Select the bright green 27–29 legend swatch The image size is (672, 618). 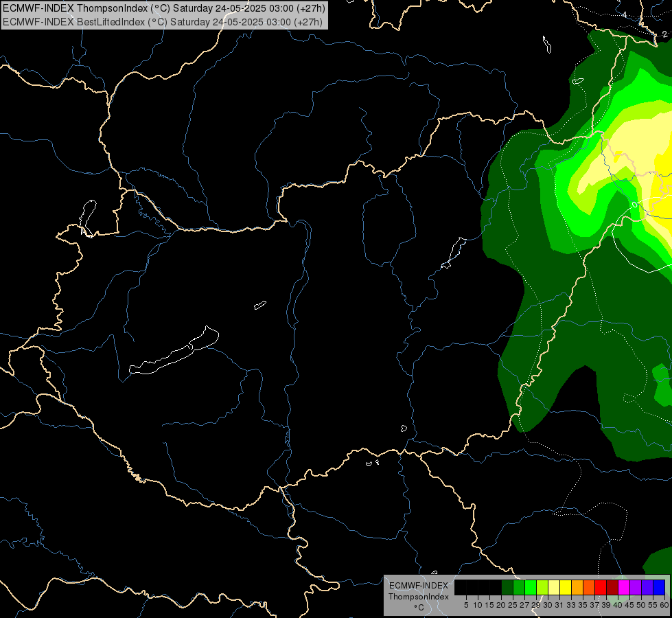[x=531, y=587]
